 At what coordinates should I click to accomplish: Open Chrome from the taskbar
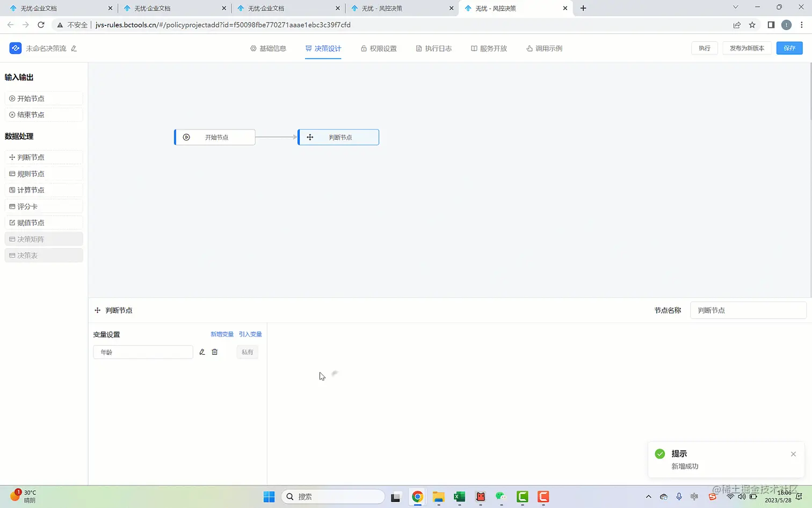point(417,497)
